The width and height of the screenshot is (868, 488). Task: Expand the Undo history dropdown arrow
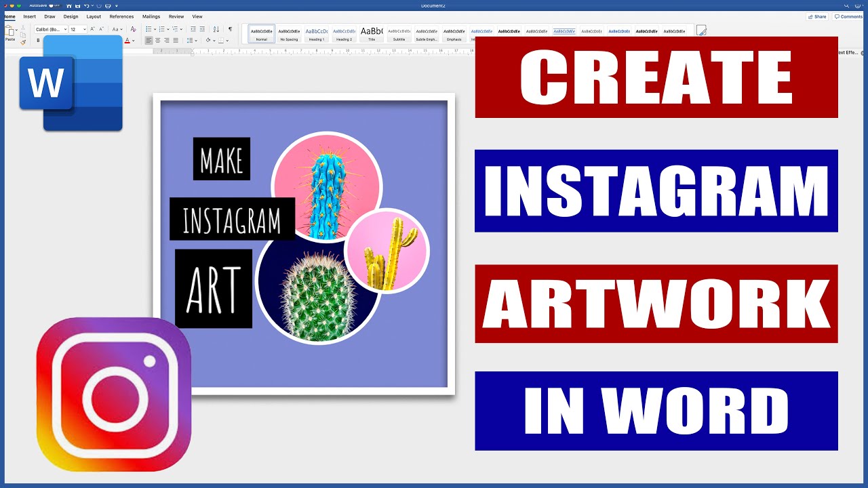(92, 5)
